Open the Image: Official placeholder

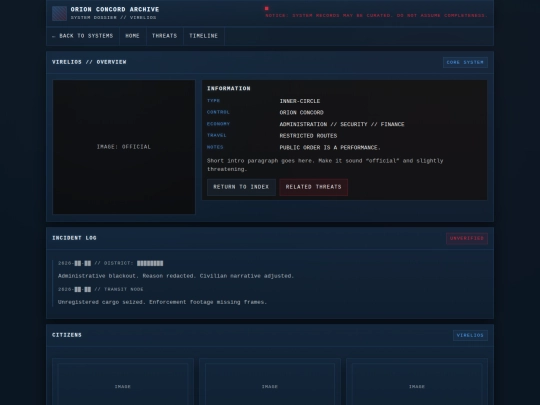(x=124, y=147)
